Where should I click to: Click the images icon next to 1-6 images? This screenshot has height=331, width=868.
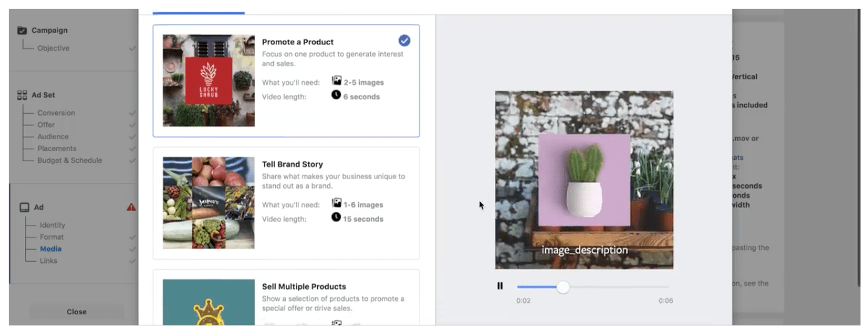tap(336, 204)
